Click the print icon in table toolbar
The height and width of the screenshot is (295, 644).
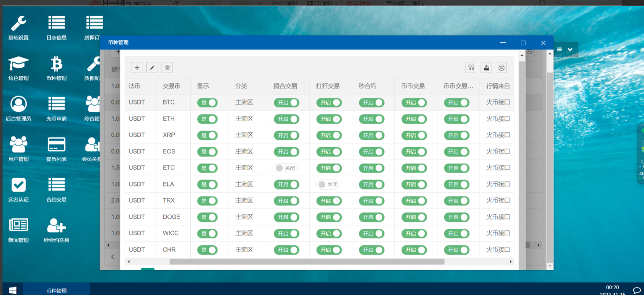(501, 68)
